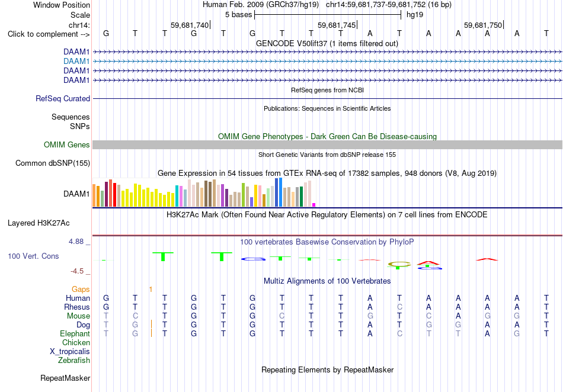Select the 'Rhesus' species row label
This screenshot has width=563, height=392.
[77, 307]
